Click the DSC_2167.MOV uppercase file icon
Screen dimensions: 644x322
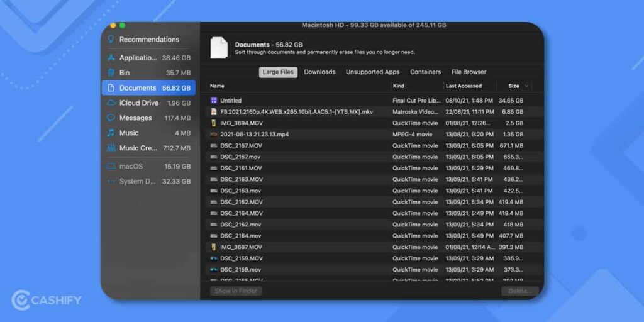coord(214,146)
